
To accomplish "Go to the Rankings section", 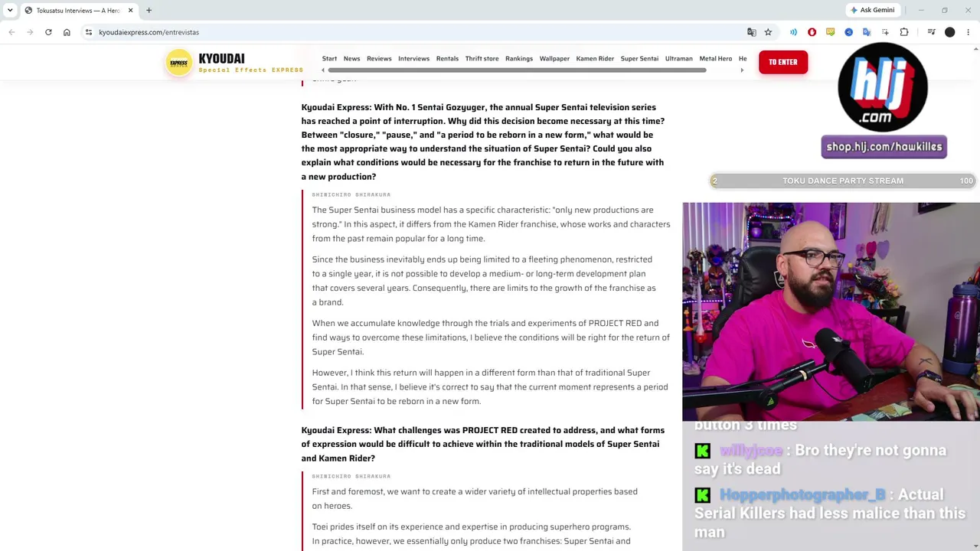I will [x=519, y=58].
